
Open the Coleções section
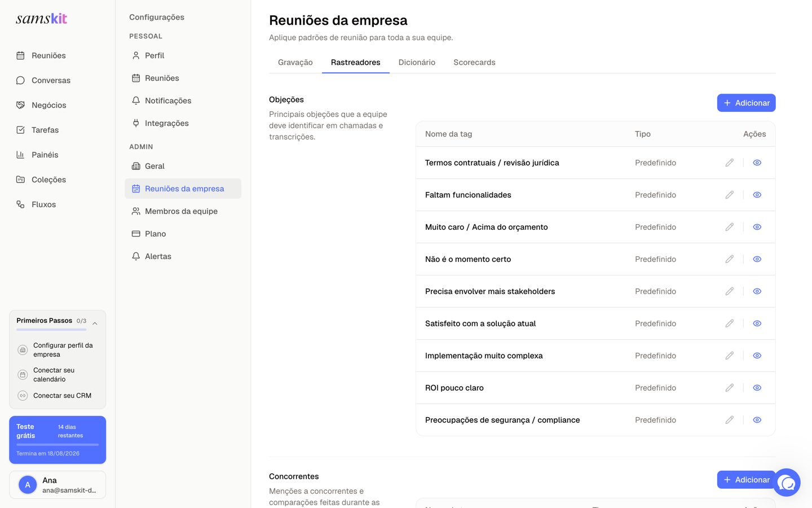58,179
